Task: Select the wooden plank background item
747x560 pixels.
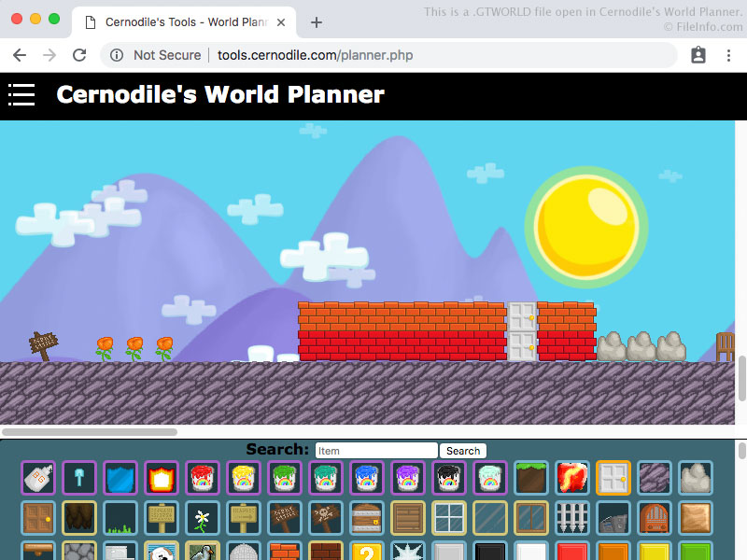Action: (407, 518)
